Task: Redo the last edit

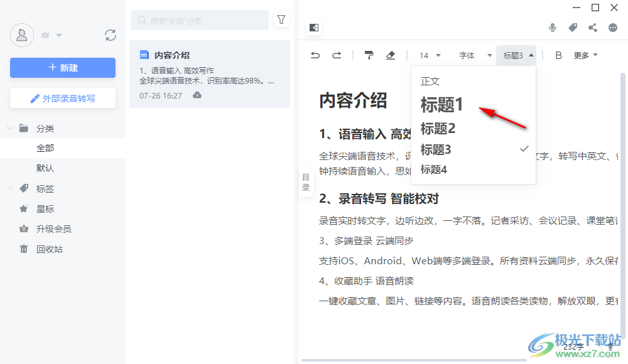Action: coord(337,55)
